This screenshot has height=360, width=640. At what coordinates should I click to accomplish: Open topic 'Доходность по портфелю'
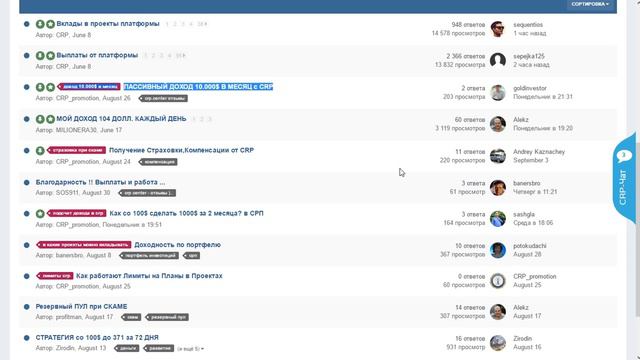pos(178,245)
